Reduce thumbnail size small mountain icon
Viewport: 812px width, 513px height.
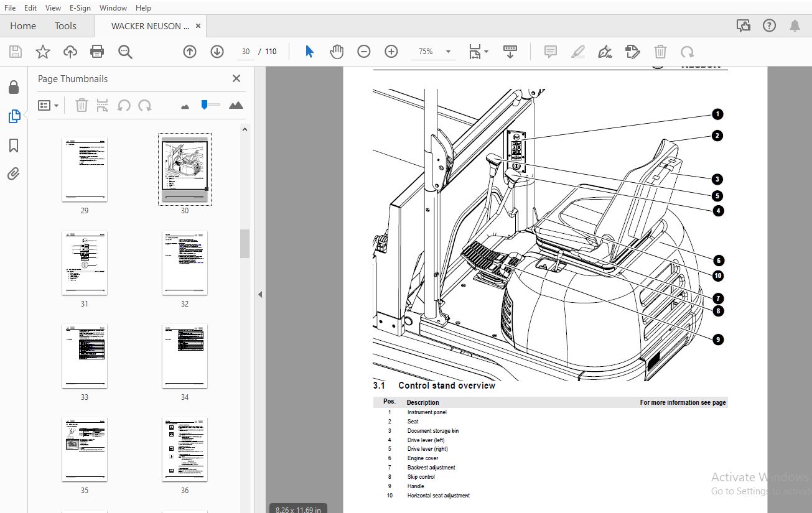click(185, 106)
